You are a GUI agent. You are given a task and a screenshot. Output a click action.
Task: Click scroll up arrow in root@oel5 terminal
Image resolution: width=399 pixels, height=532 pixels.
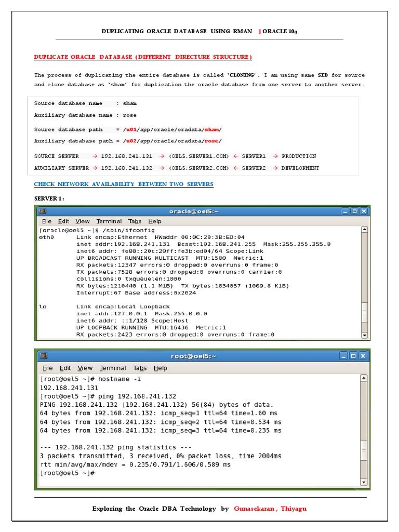pos(364,378)
